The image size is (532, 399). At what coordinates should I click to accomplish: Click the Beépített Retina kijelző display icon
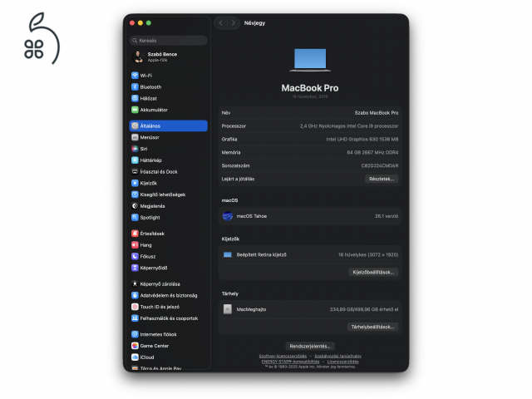coord(227,255)
